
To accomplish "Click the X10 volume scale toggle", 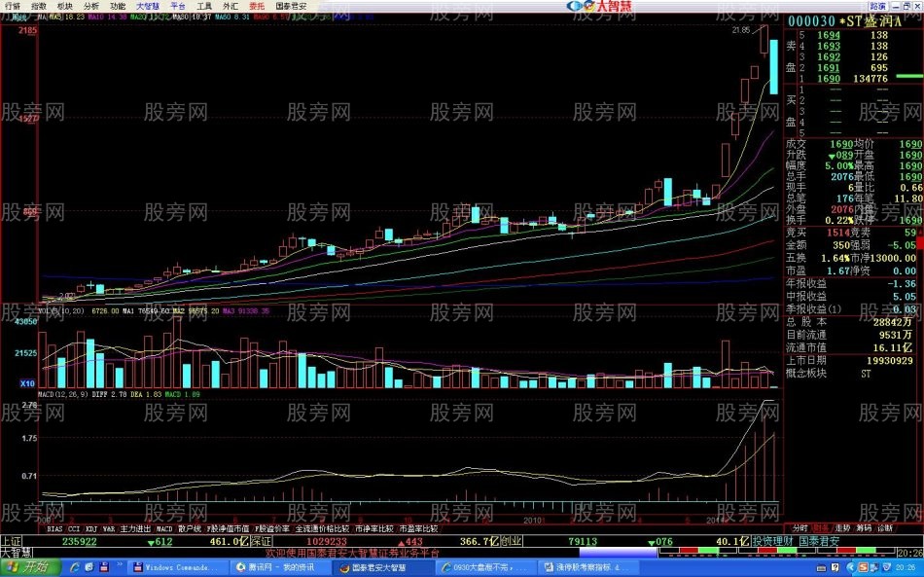I will (x=27, y=383).
